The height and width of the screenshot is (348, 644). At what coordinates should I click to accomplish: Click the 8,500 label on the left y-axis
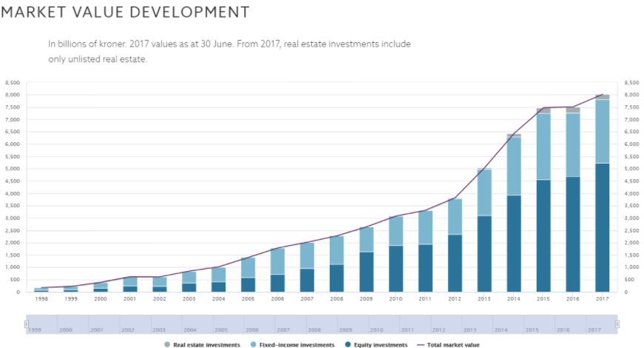coord(13,83)
